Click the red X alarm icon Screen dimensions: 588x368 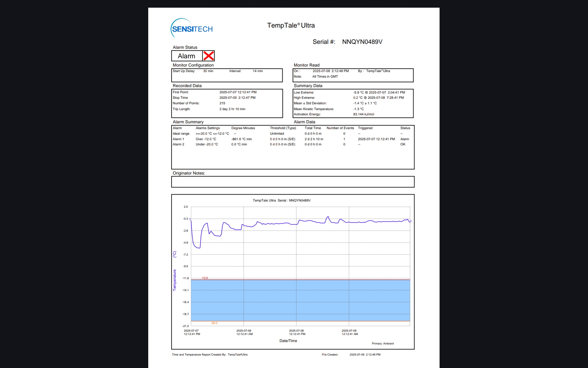point(209,56)
